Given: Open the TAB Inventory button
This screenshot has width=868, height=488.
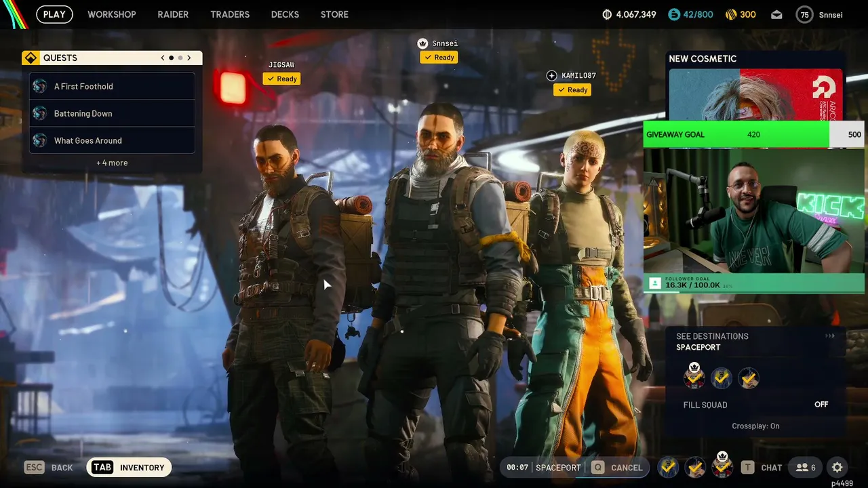Looking at the screenshot, I should tap(129, 467).
